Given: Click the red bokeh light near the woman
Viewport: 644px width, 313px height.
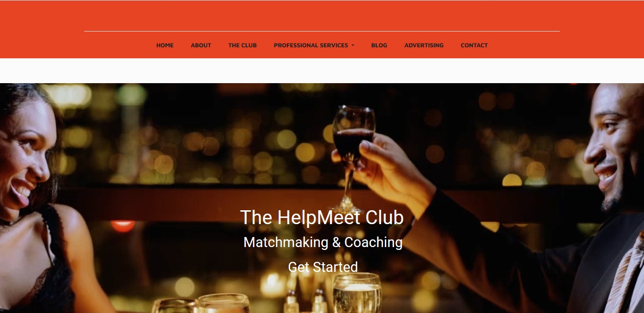Looking at the screenshot, I should [x=123, y=226].
